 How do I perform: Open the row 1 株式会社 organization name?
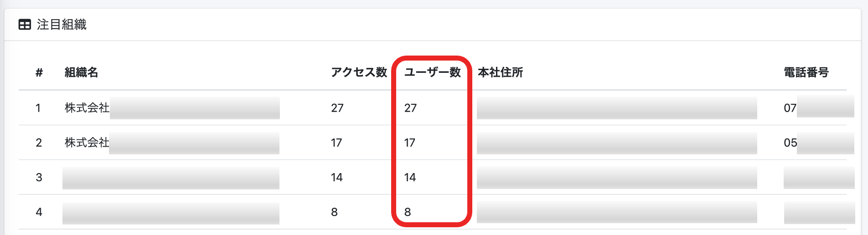172,108
